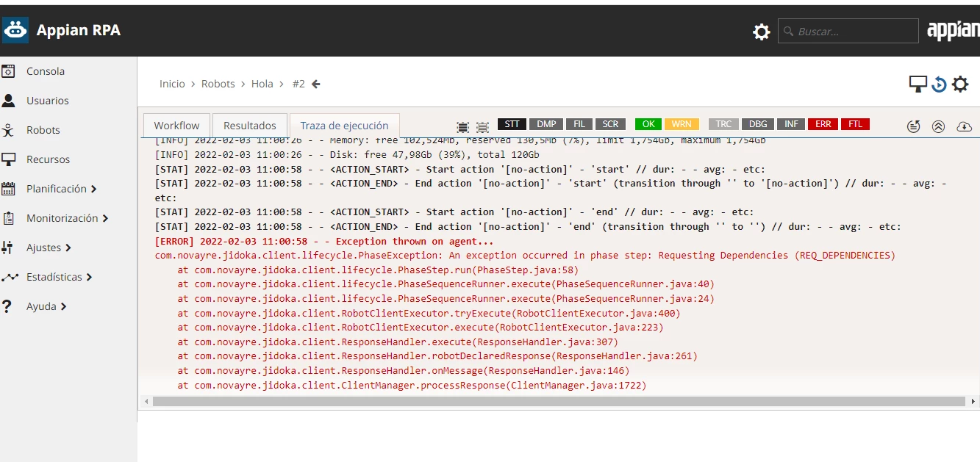Click the Consola console icon
This screenshot has width=980, height=462.
(8, 71)
